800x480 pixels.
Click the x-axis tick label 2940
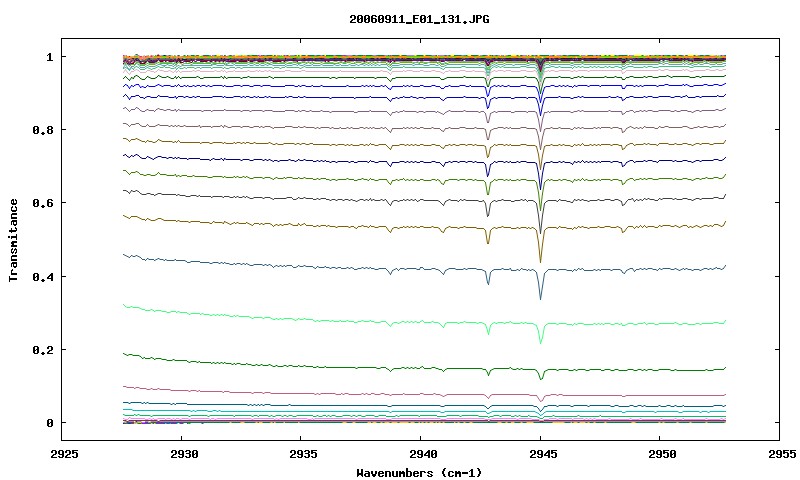423,454
